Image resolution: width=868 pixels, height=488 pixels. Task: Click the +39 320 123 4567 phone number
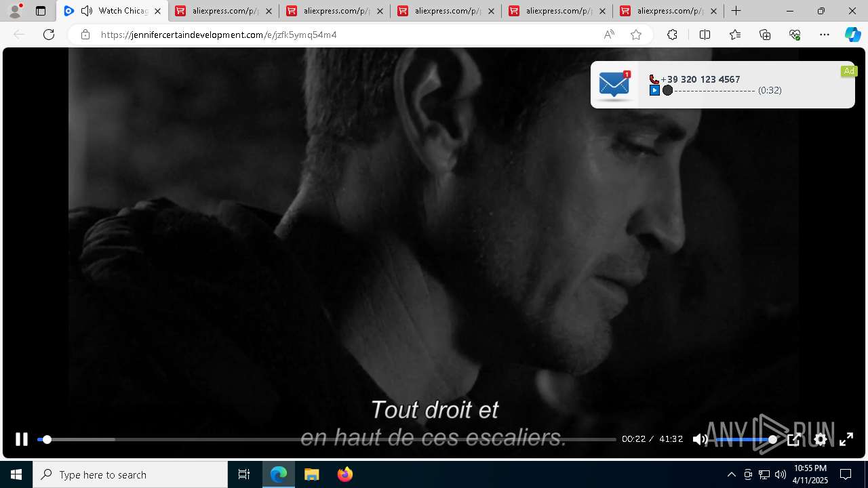[700, 79]
